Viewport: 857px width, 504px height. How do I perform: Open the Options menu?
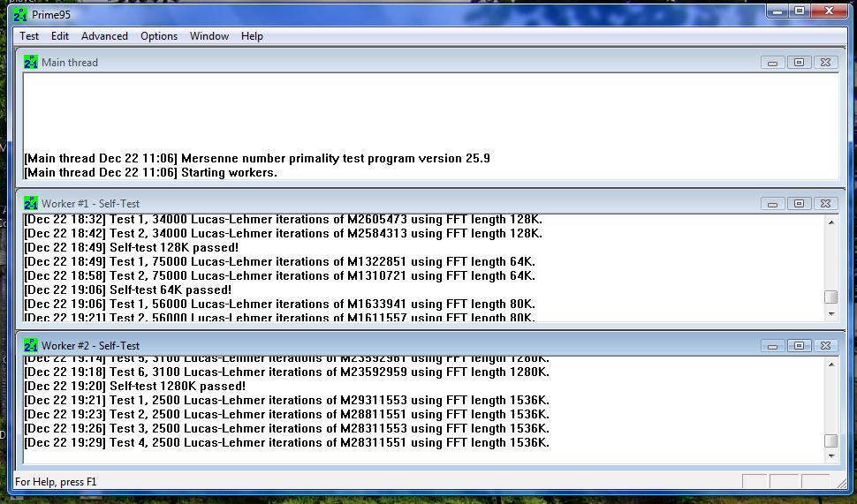click(x=159, y=36)
